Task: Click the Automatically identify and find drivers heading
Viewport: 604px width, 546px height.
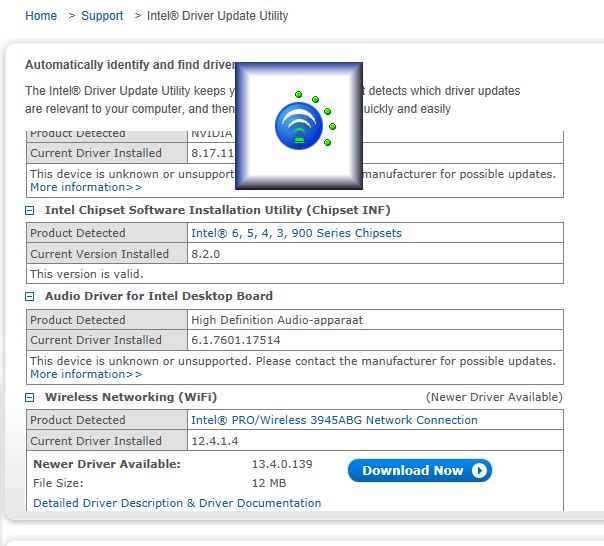Action: pyautogui.click(x=130, y=65)
